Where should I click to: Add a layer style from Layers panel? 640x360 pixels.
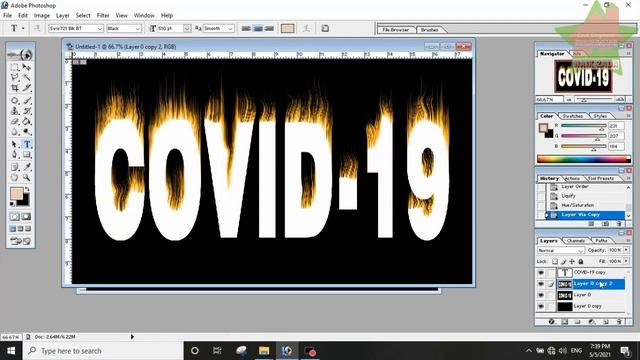(551, 322)
